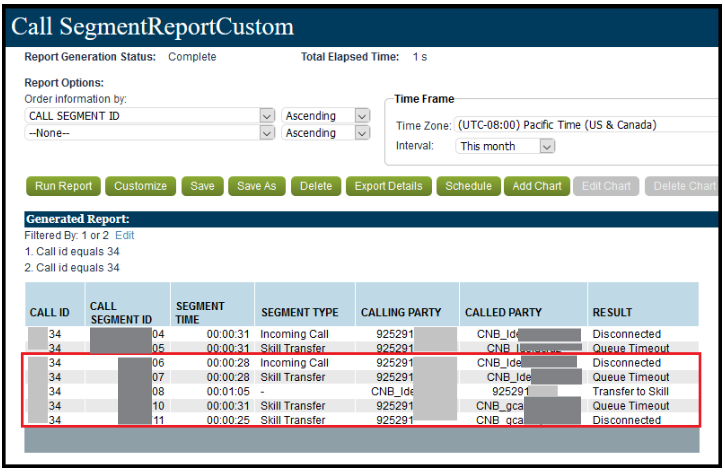
Task: Open the Time Zone Pacific Time dropdown
Action: (x=586, y=125)
